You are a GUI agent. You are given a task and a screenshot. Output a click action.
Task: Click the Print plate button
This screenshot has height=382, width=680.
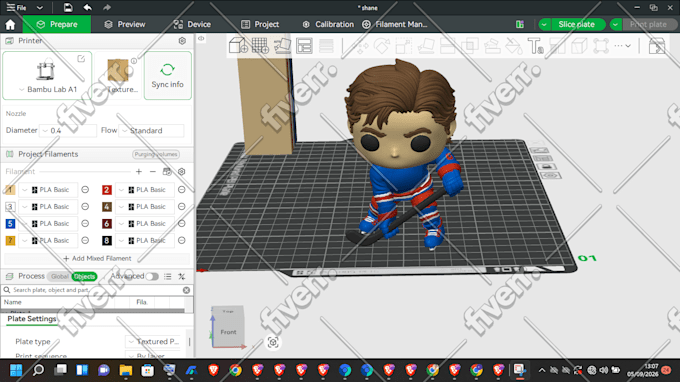click(x=648, y=25)
